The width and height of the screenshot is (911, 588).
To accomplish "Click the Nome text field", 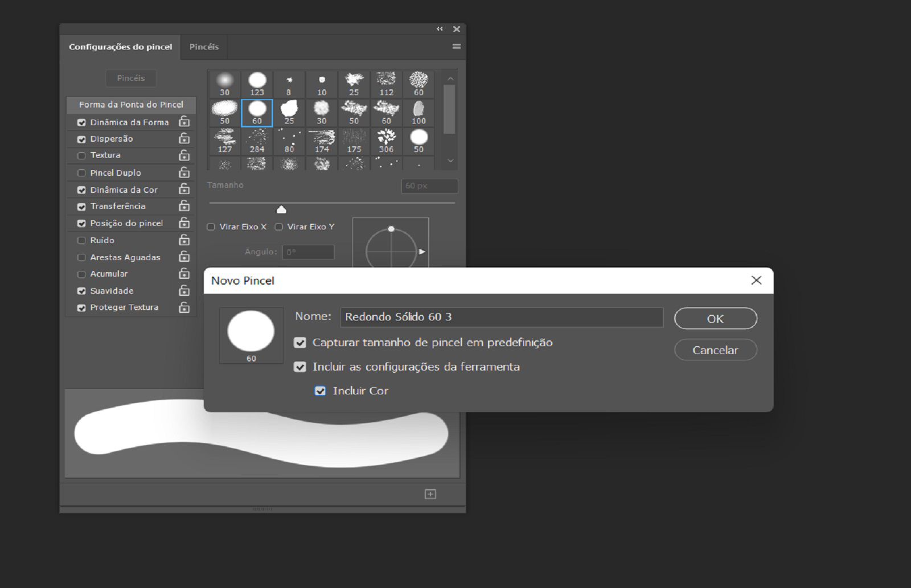I will coord(502,317).
